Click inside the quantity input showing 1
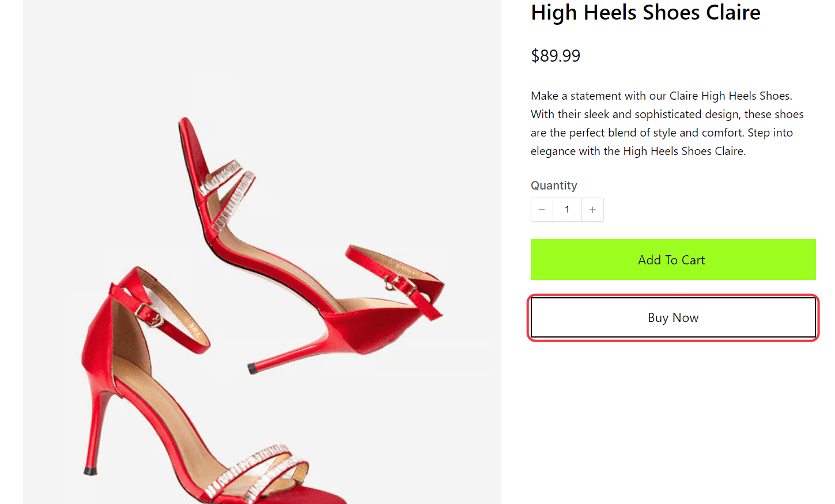Image resolution: width=835 pixels, height=504 pixels. (567, 210)
